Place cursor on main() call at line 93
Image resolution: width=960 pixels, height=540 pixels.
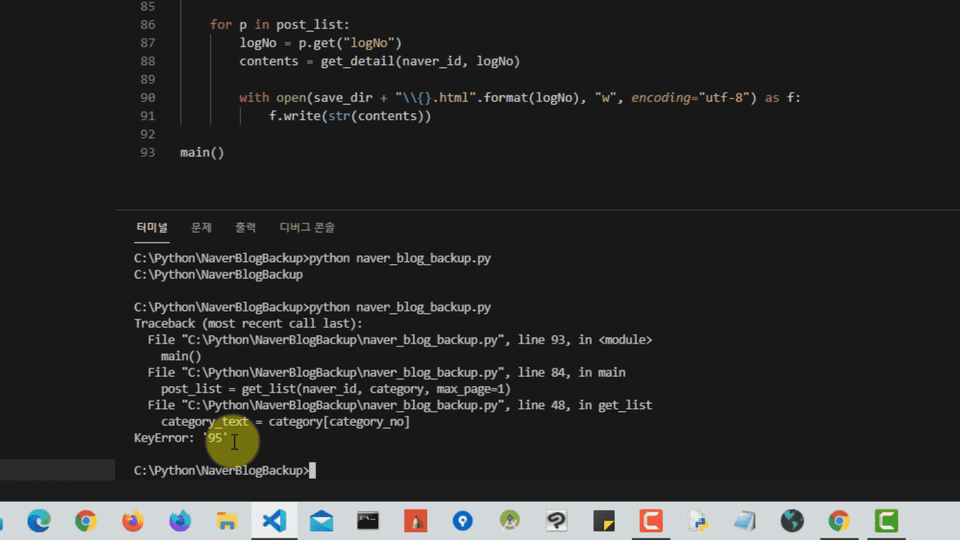click(x=202, y=152)
